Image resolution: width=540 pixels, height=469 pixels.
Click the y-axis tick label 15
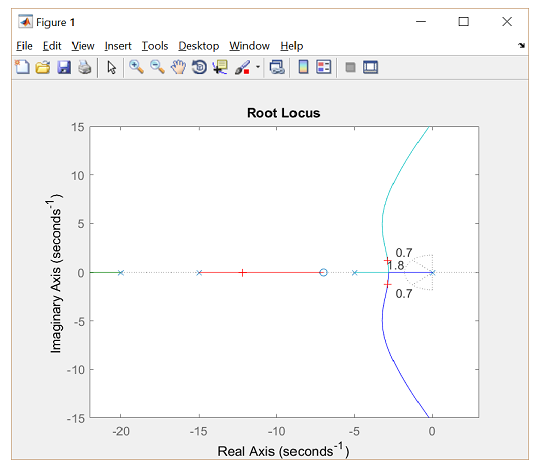[78, 127]
